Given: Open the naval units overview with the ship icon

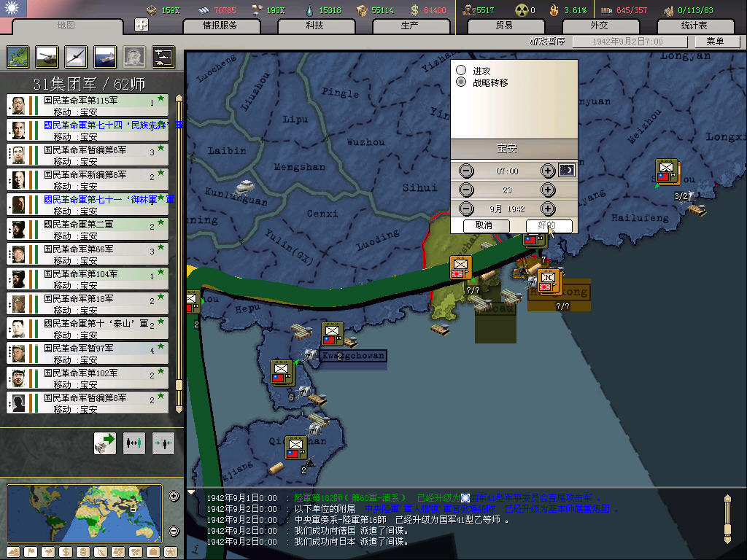Looking at the screenshot, I should [105, 57].
